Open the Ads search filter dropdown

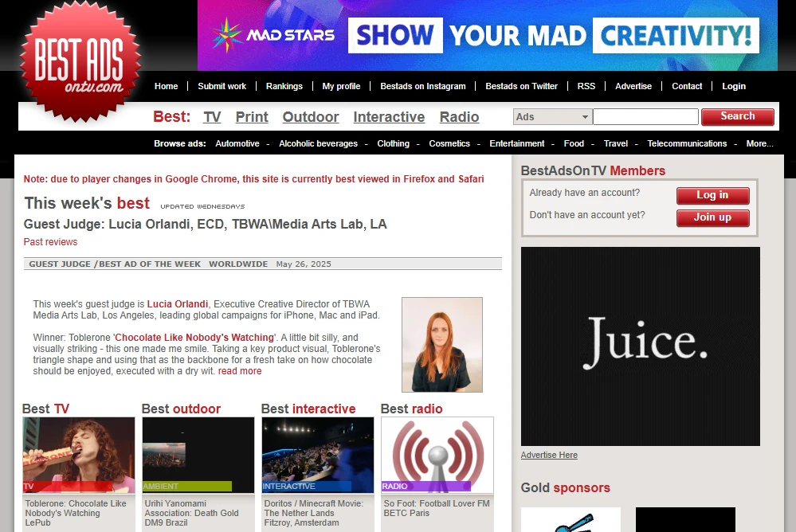[x=551, y=116]
